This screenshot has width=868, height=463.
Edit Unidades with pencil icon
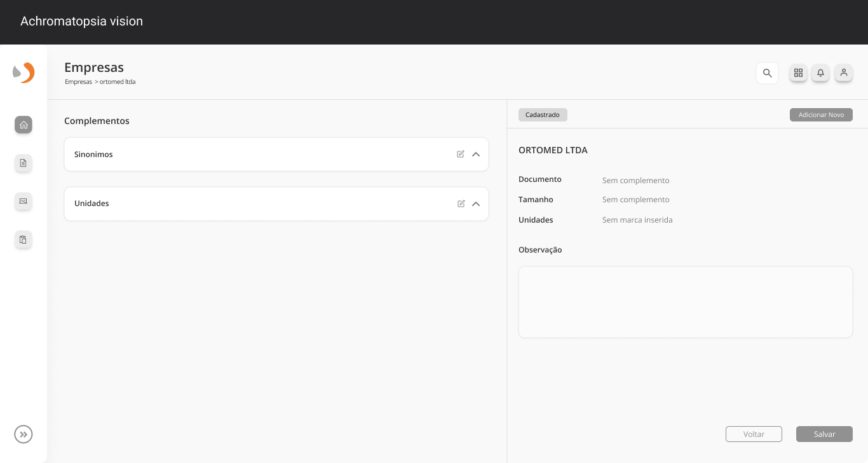(x=461, y=204)
